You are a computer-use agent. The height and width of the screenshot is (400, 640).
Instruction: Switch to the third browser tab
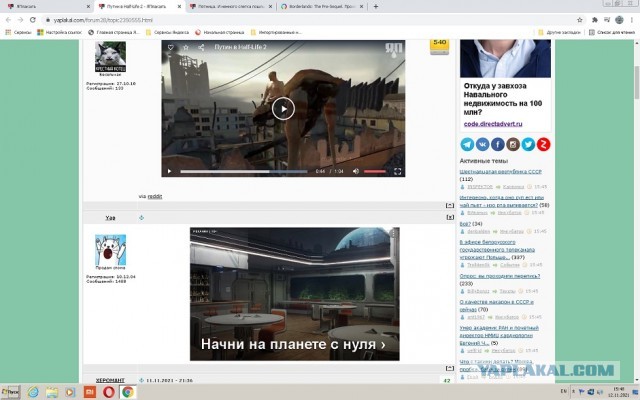(x=231, y=7)
